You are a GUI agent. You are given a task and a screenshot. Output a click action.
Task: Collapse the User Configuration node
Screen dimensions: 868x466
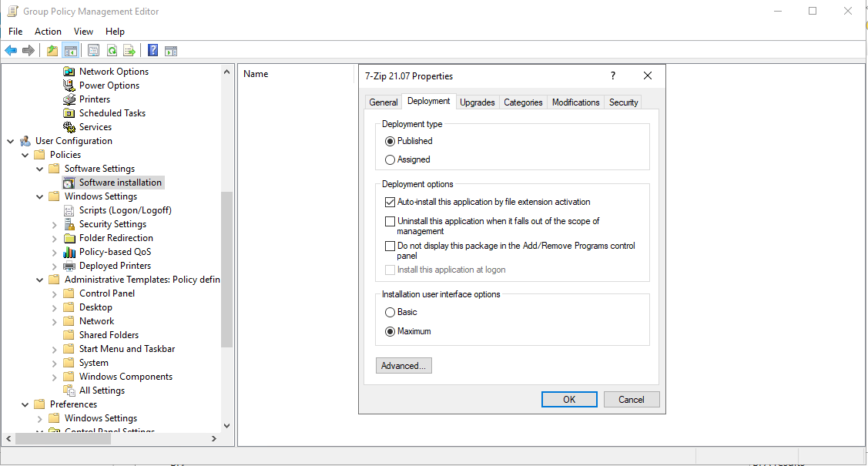[11, 141]
